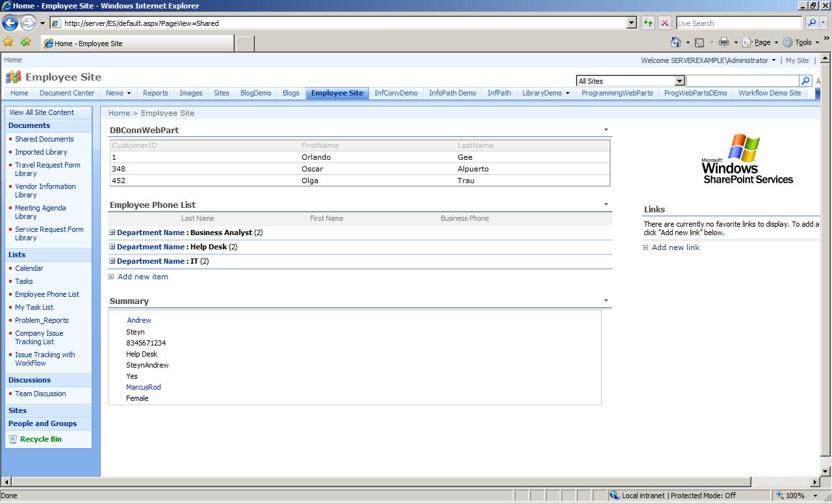The image size is (832, 504).
Task: Click the Stop loading red X icon
Action: tap(665, 23)
